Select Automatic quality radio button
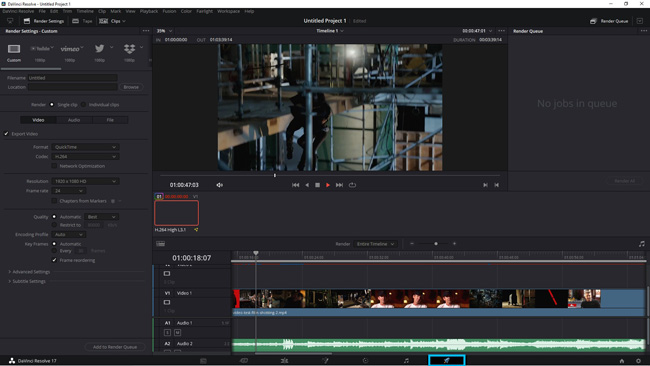 click(54, 217)
